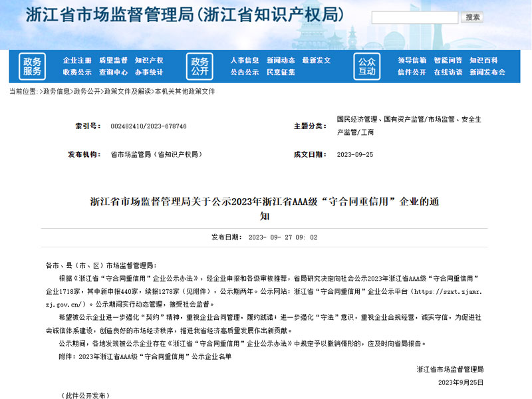Click the search input field
Image resolution: width=532 pixels, height=399 pixels.
415,17
